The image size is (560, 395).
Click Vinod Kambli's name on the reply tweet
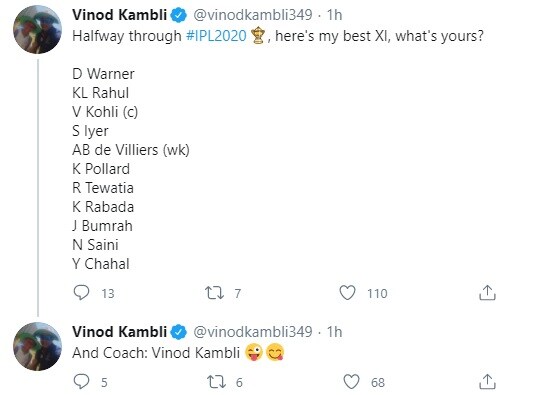(x=119, y=332)
